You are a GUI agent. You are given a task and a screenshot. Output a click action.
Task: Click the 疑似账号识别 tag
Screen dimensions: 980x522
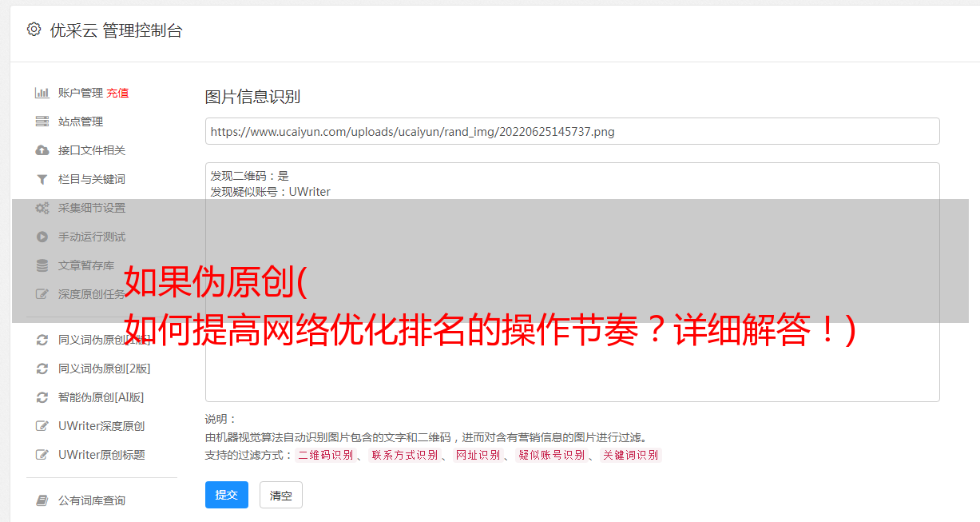pos(552,455)
